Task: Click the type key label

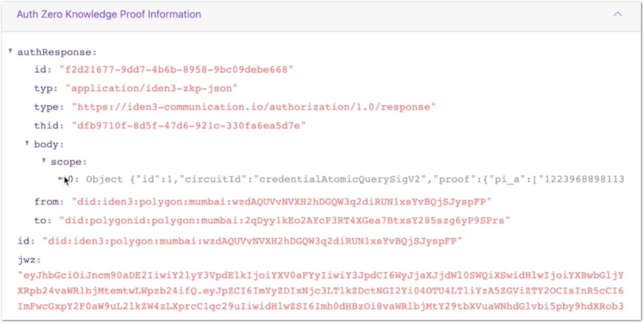Action: pos(49,107)
